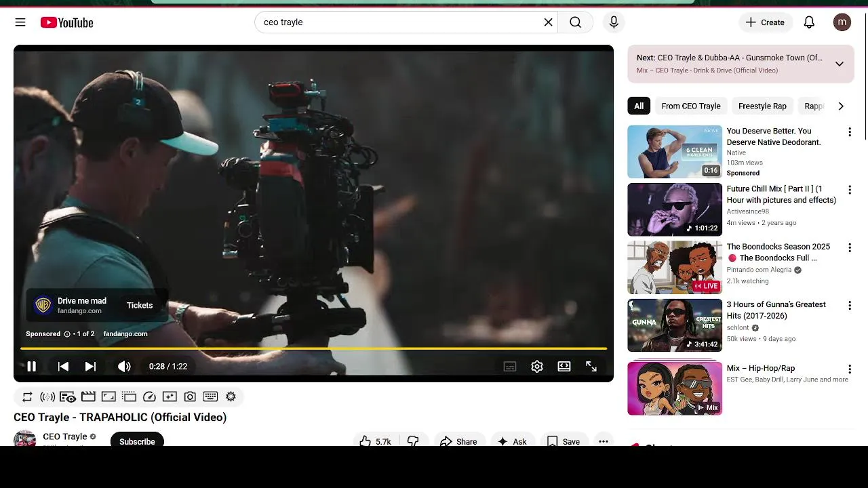Open keyboard shortcuts icon
868x488 pixels.
210,396
